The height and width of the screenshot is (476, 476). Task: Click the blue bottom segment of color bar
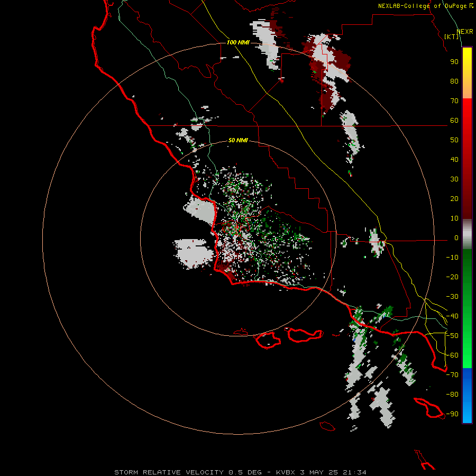pos(467,396)
